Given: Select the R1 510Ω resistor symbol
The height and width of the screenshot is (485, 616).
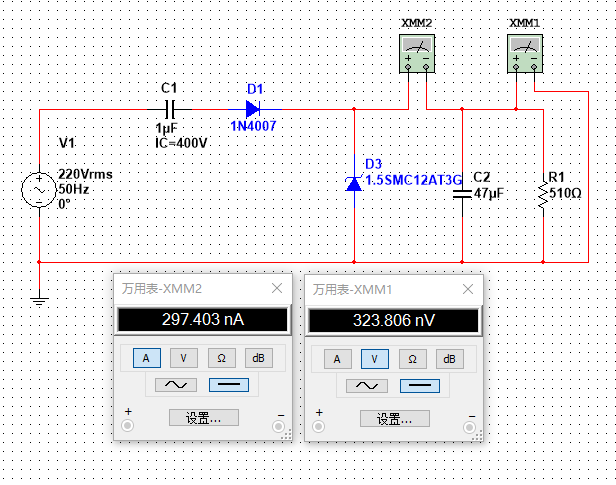Looking at the screenshot, I should pos(543,194).
